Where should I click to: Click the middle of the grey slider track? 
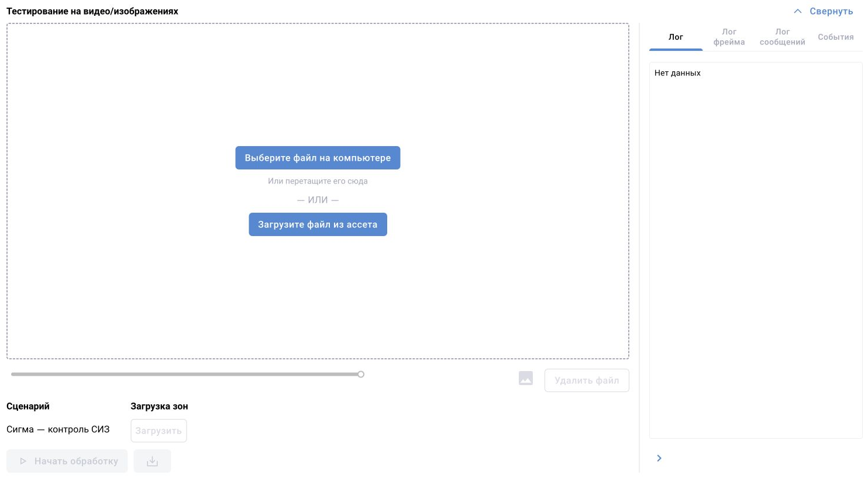pyautogui.click(x=186, y=374)
